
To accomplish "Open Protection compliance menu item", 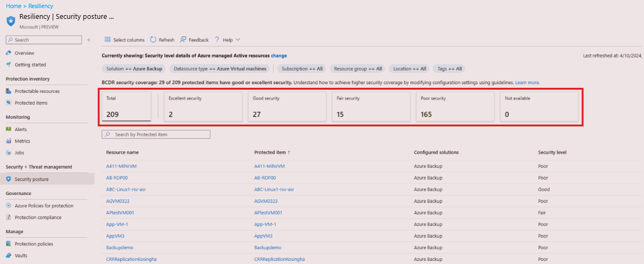I will click(38, 217).
